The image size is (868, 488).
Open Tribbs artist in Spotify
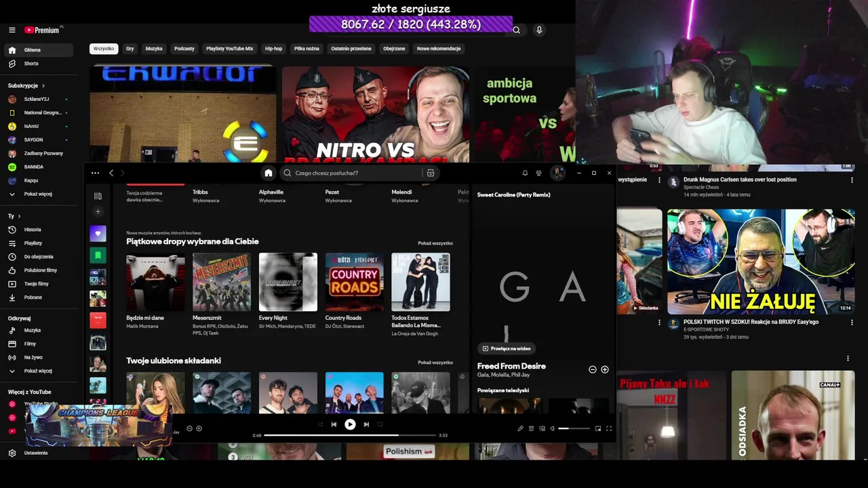coord(200,192)
